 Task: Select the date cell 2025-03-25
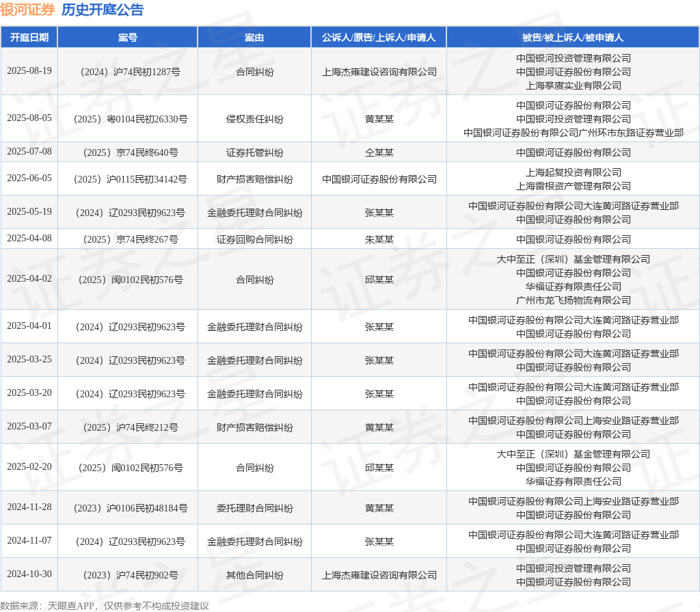(x=29, y=360)
